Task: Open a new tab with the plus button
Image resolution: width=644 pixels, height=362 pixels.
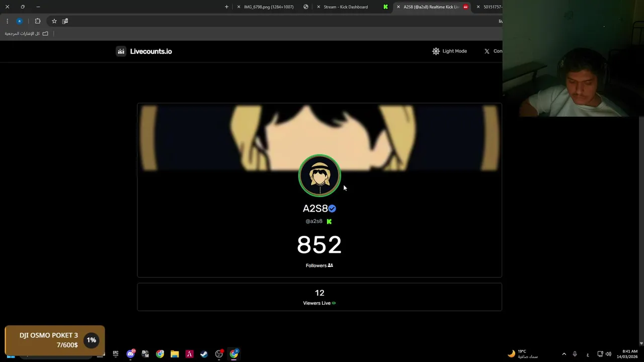Action: [x=226, y=7]
